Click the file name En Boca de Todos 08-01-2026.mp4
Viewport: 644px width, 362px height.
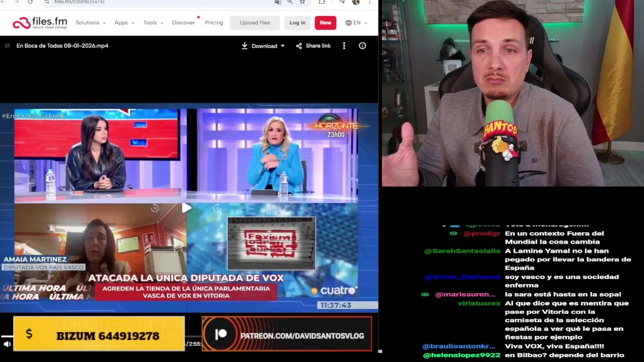[x=62, y=46]
